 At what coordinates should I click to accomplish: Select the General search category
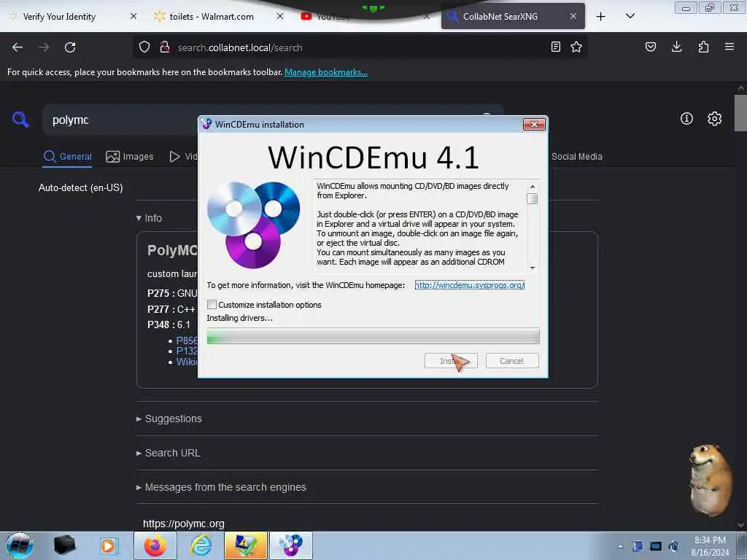pyautogui.click(x=67, y=157)
